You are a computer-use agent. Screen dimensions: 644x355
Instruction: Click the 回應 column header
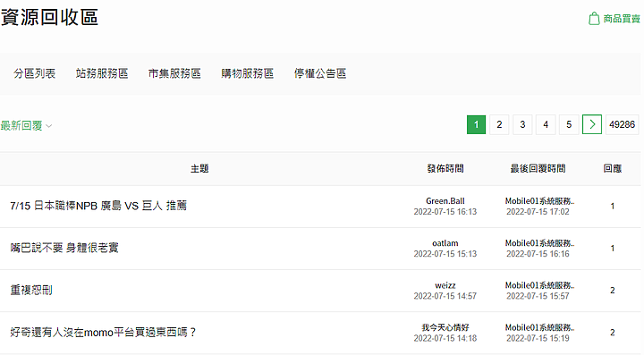pyautogui.click(x=613, y=169)
